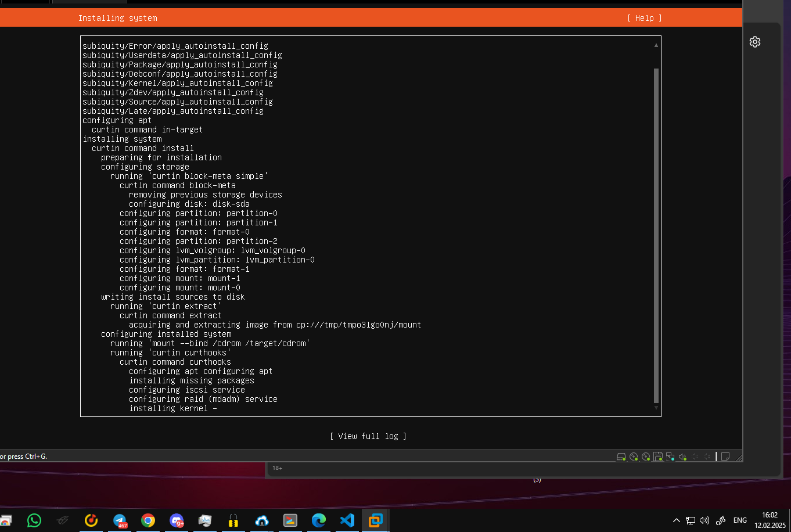Open the network tray icon
791x532 pixels.
pos(691,520)
